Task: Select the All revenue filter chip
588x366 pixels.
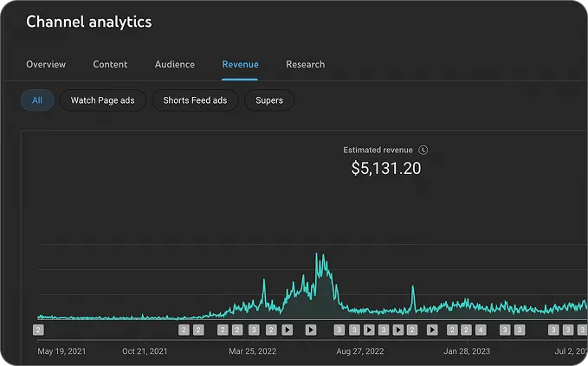Action: pos(37,100)
